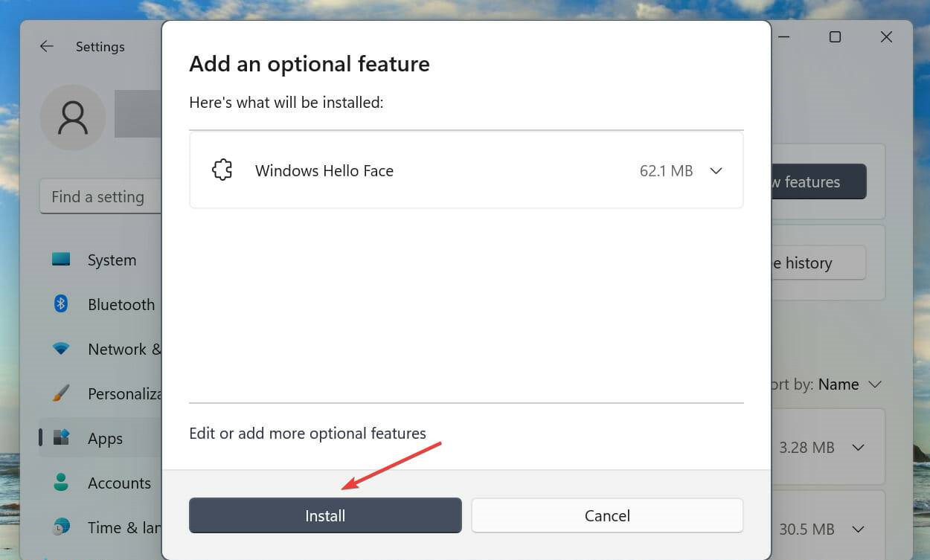Image resolution: width=930 pixels, height=560 pixels.
Task: Open Edit or add more optional features
Action: (x=307, y=433)
